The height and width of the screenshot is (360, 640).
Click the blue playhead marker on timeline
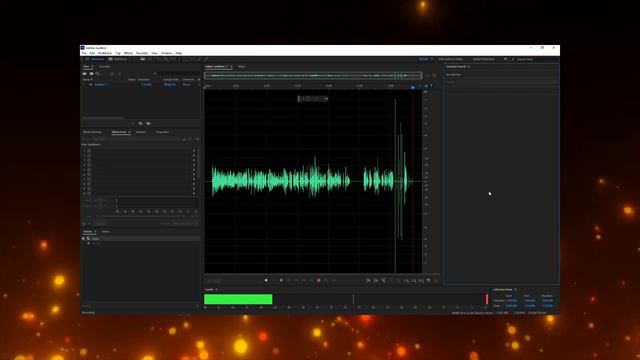tap(413, 87)
